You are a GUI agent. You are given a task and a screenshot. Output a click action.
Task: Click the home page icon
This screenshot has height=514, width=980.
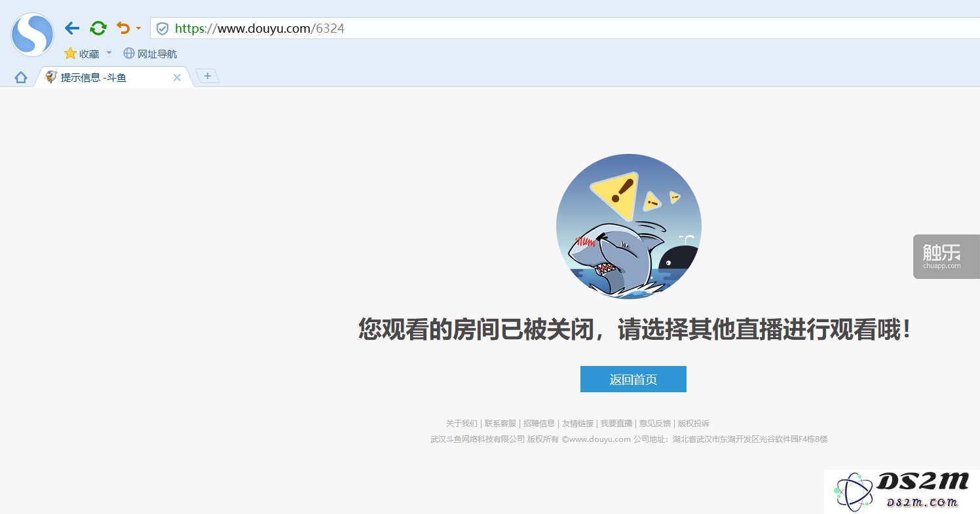(21, 78)
